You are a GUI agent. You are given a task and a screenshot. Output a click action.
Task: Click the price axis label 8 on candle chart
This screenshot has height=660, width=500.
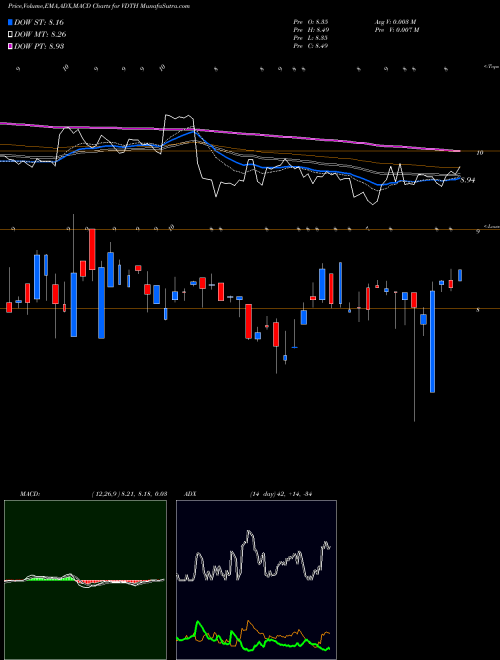pos(477,310)
